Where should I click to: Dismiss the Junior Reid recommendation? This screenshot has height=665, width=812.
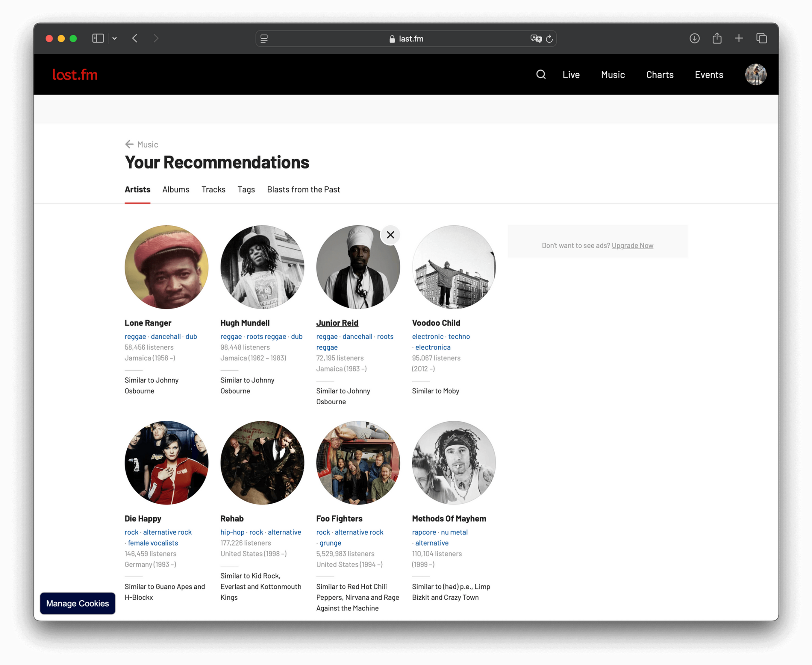point(390,234)
